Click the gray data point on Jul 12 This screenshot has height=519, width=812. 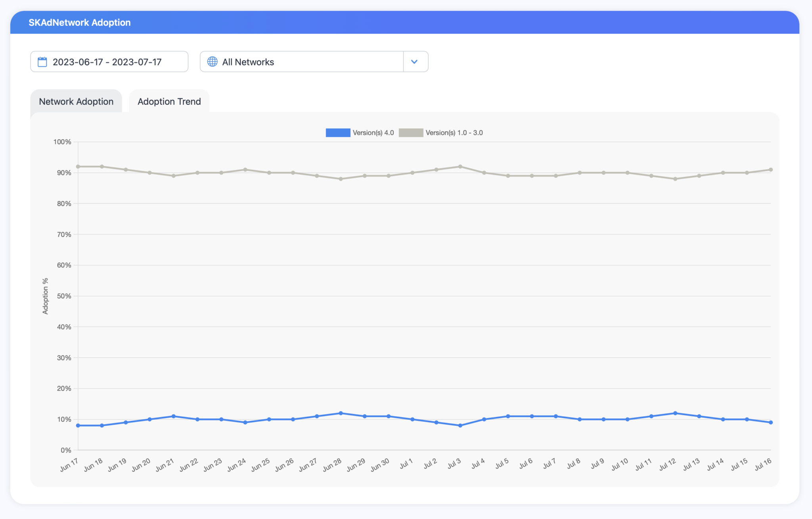[x=675, y=179]
